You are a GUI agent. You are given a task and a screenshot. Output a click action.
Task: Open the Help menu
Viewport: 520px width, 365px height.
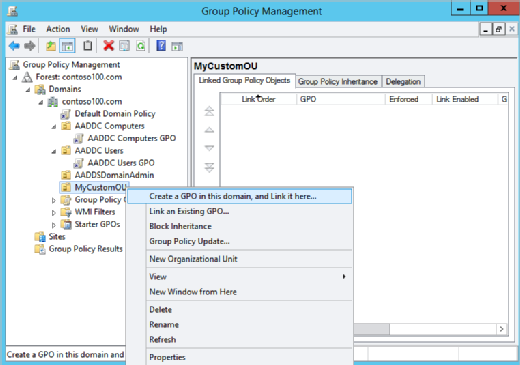pos(158,29)
